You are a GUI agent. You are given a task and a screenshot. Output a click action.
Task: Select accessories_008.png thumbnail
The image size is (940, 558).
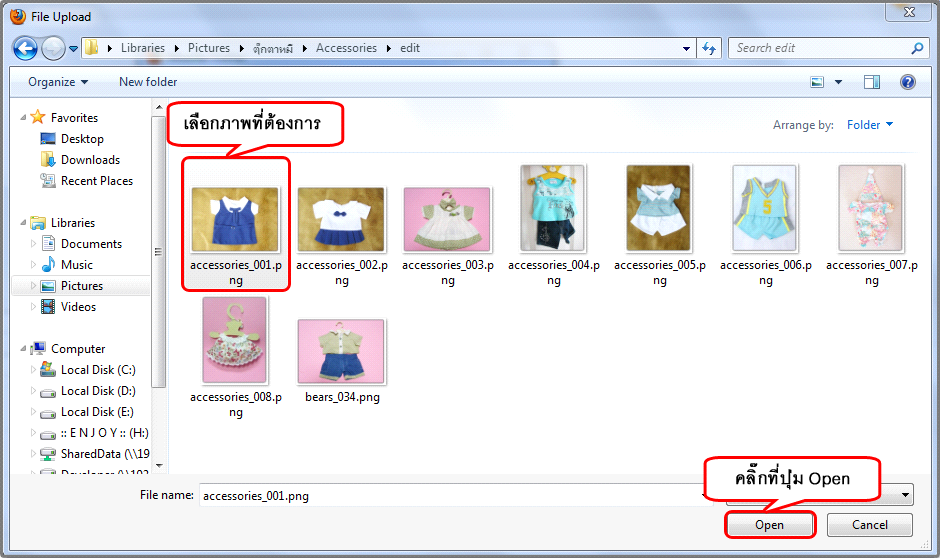click(234, 340)
